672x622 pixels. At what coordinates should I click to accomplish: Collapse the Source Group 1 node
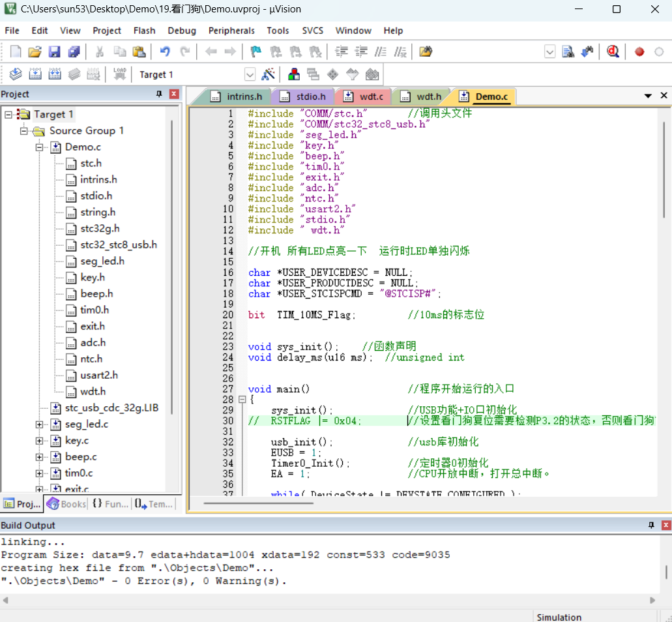[x=23, y=131]
